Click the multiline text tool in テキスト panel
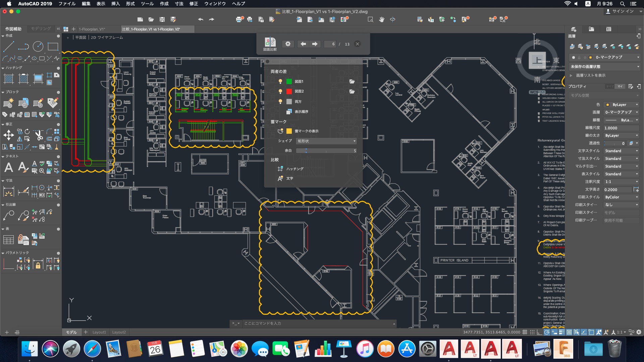Image resolution: width=644 pixels, height=362 pixels. (8, 167)
